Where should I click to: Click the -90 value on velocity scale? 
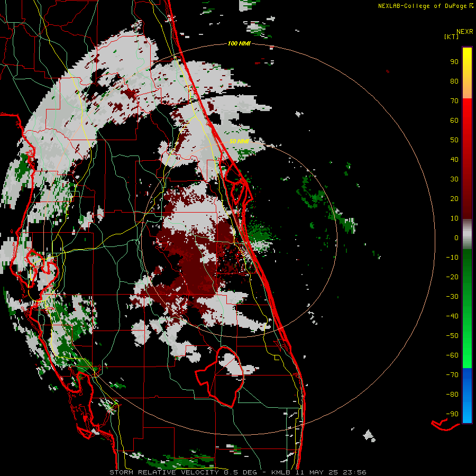[x=452, y=414]
